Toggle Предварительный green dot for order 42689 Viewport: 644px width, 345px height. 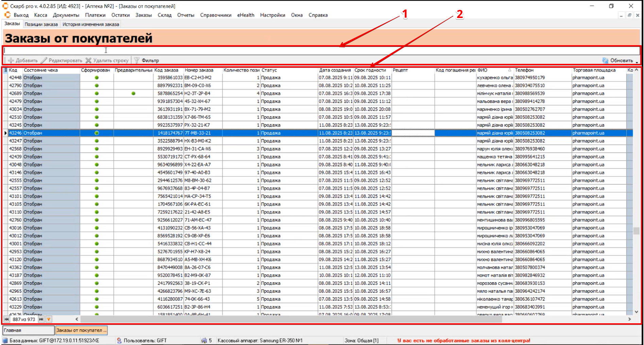tap(133, 93)
